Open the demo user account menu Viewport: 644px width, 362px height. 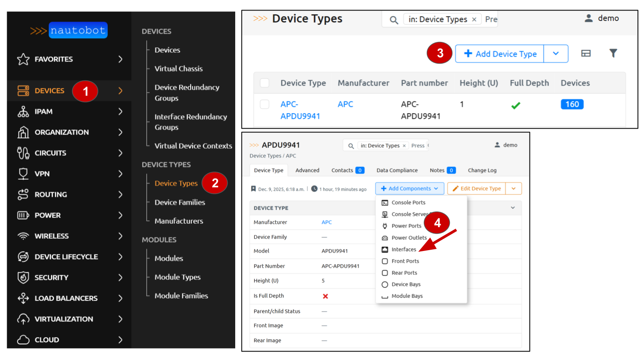click(x=602, y=18)
